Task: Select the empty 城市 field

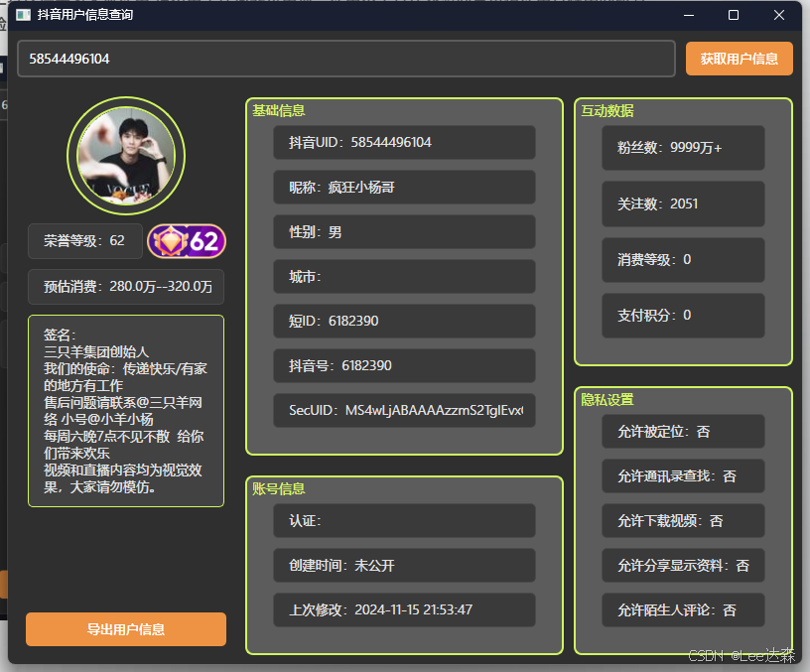Action: (x=404, y=276)
